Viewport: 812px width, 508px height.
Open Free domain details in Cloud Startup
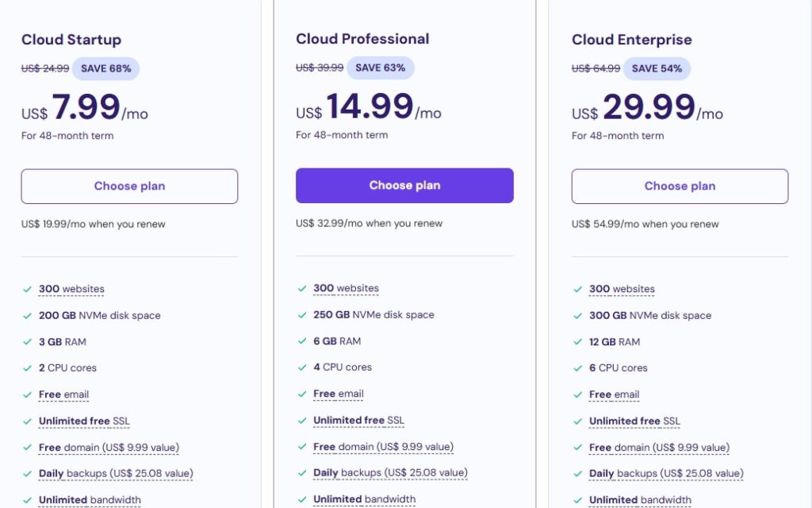coord(109,448)
